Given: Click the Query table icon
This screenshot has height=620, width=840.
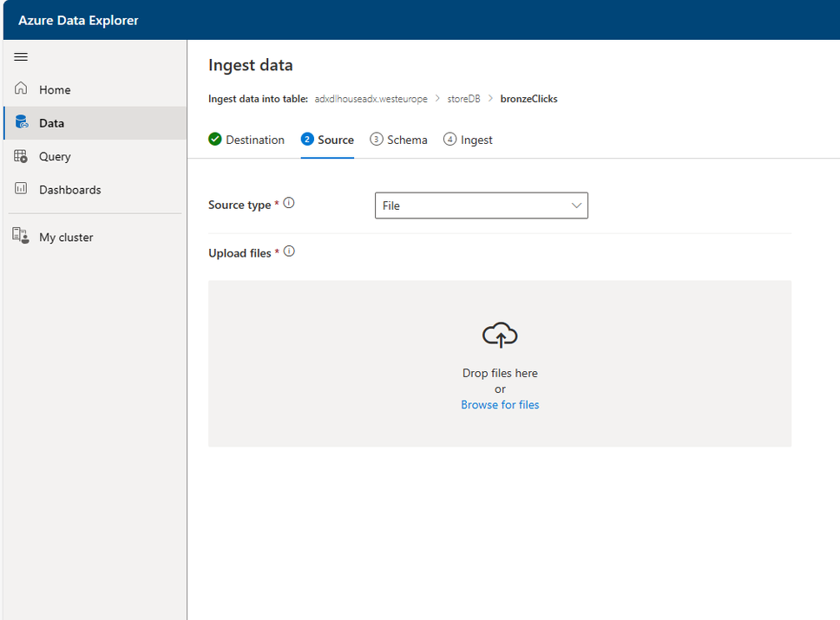Looking at the screenshot, I should coord(21,156).
